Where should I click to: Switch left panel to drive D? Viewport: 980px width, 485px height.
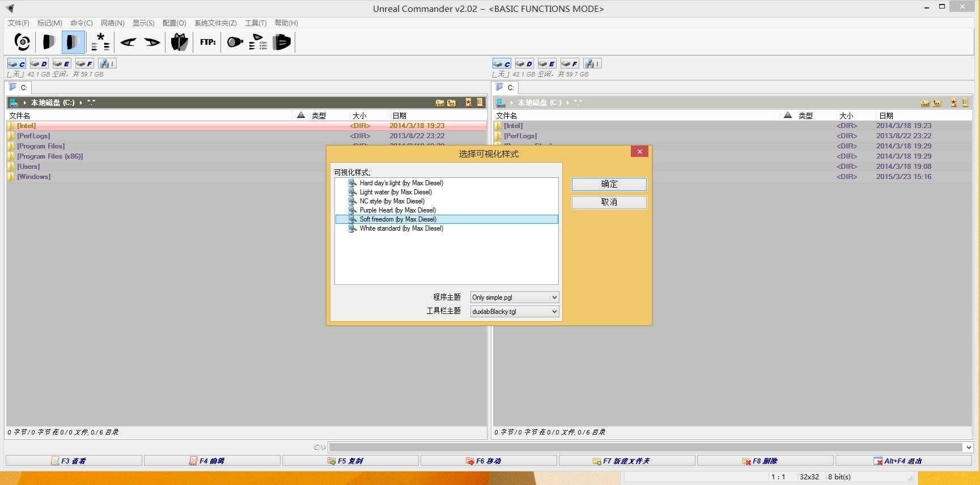pyautogui.click(x=39, y=63)
